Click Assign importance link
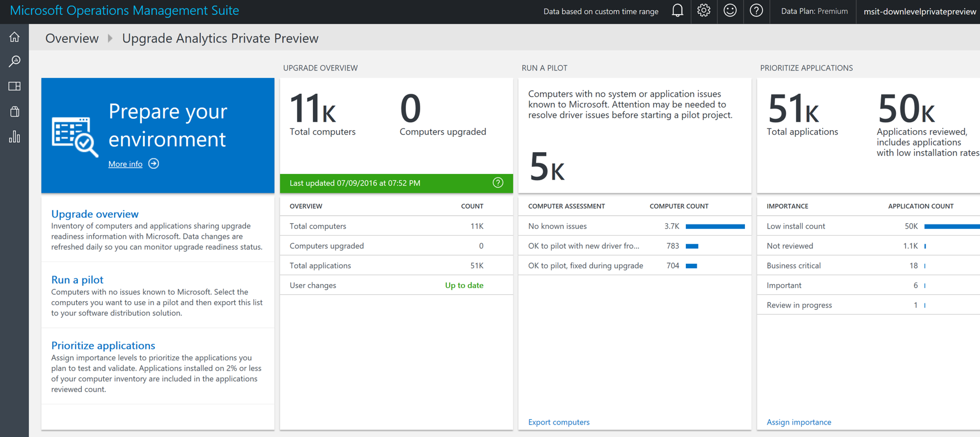980x437 pixels. (x=798, y=422)
